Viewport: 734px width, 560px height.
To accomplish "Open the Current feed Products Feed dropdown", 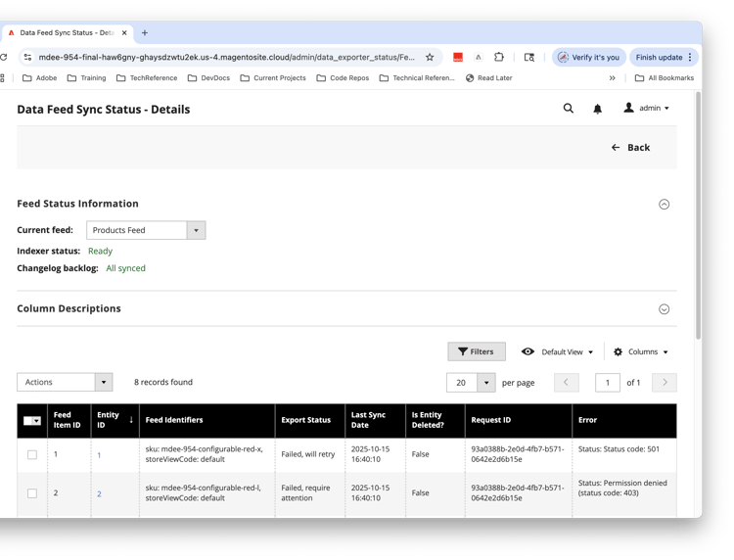I will 146,230.
